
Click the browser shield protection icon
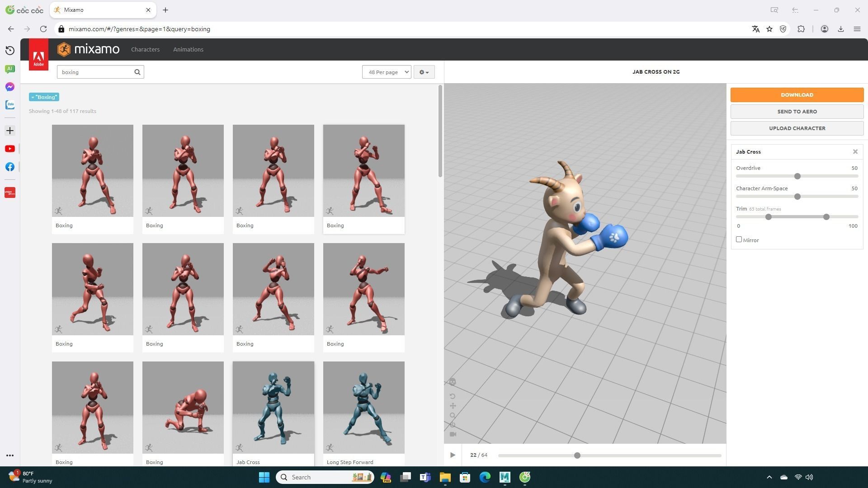pos(783,29)
